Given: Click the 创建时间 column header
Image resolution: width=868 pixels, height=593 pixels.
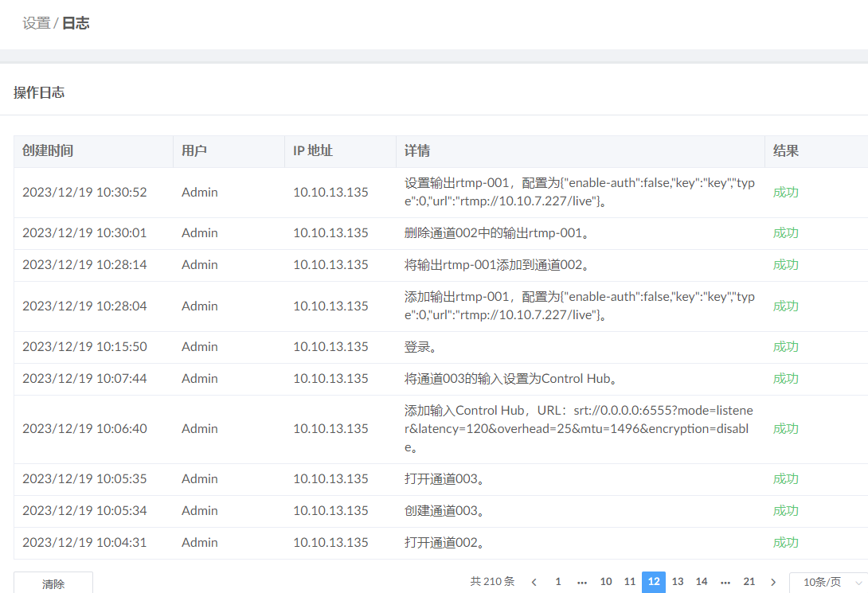Looking at the screenshot, I should pyautogui.click(x=50, y=150).
